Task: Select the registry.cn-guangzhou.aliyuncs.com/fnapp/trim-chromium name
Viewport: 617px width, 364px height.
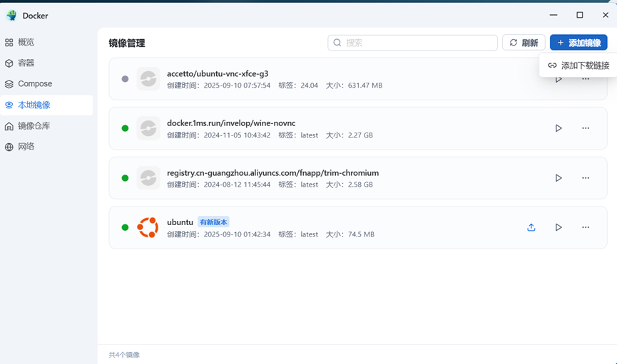Action: tap(272, 173)
